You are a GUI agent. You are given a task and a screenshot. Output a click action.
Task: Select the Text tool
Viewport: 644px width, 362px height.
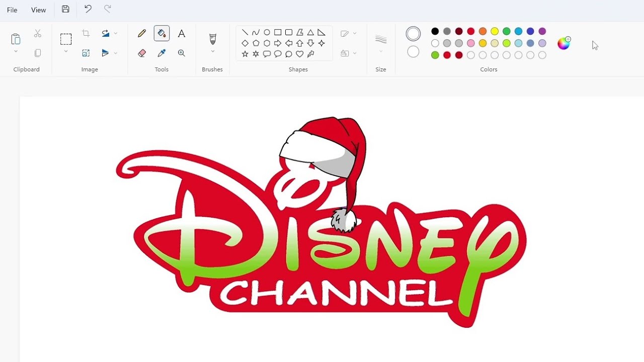click(182, 34)
